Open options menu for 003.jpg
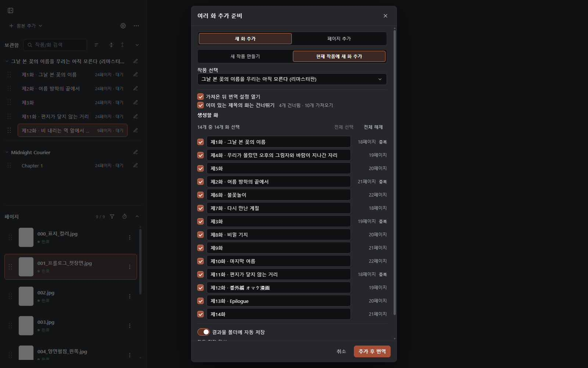 coord(130,326)
